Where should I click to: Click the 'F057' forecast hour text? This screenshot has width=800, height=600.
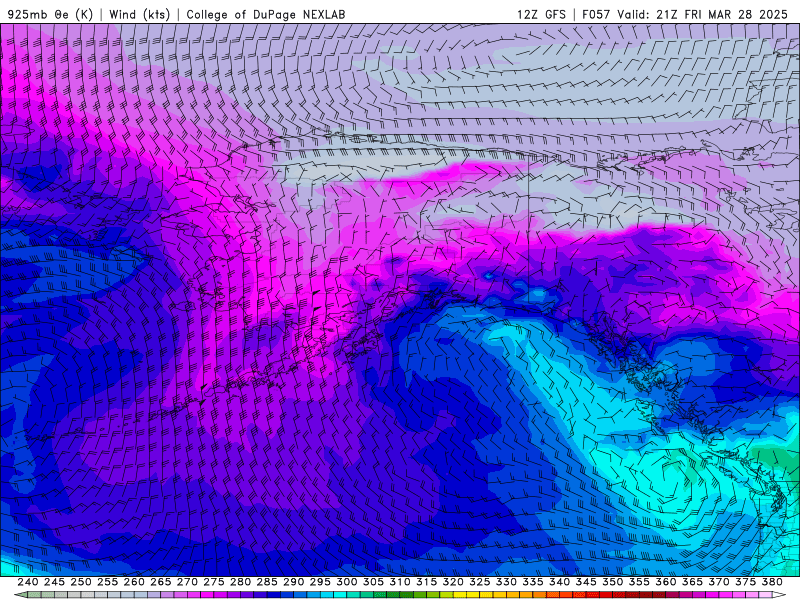click(596, 14)
